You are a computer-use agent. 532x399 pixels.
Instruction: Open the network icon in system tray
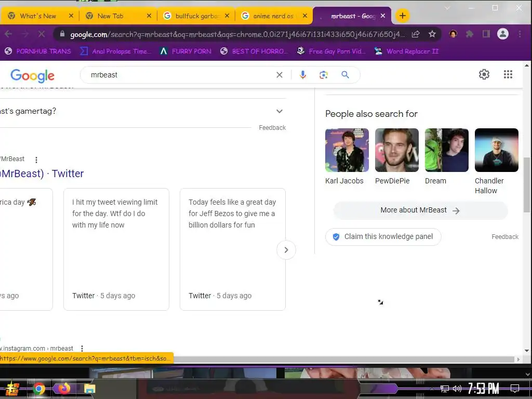tap(445, 389)
